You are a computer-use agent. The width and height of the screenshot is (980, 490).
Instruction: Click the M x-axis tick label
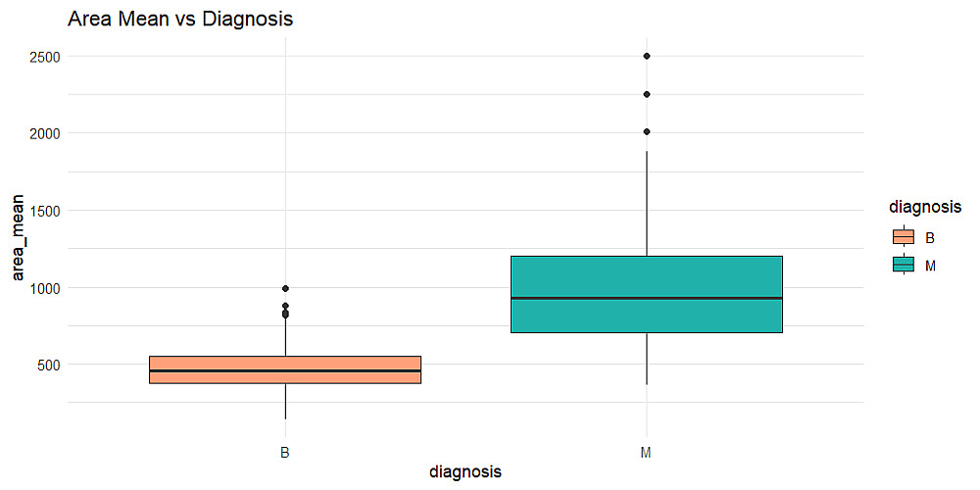click(647, 453)
